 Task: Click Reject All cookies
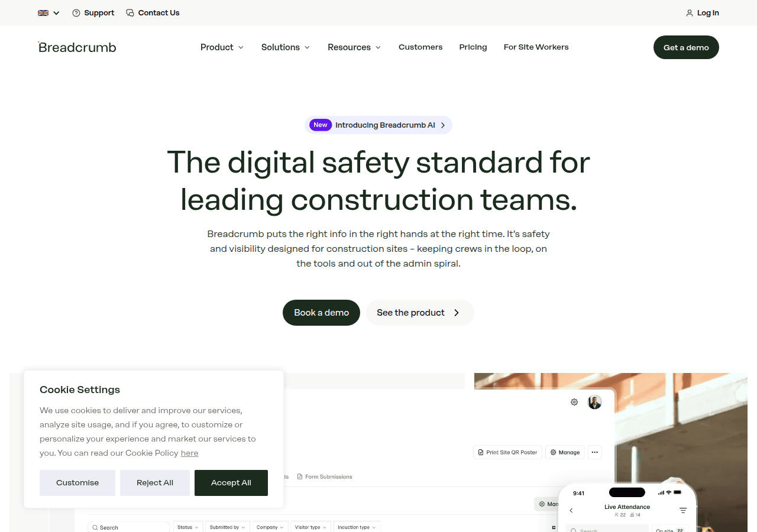point(155,483)
